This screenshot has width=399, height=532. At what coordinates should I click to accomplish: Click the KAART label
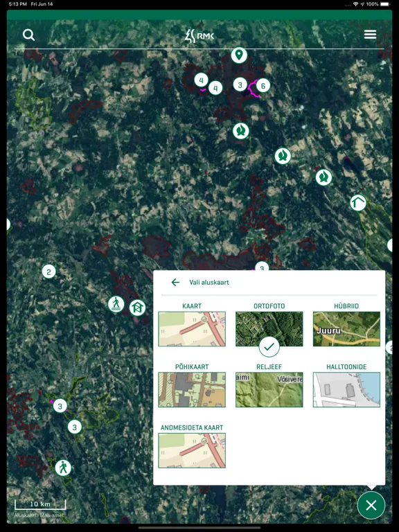tap(192, 306)
